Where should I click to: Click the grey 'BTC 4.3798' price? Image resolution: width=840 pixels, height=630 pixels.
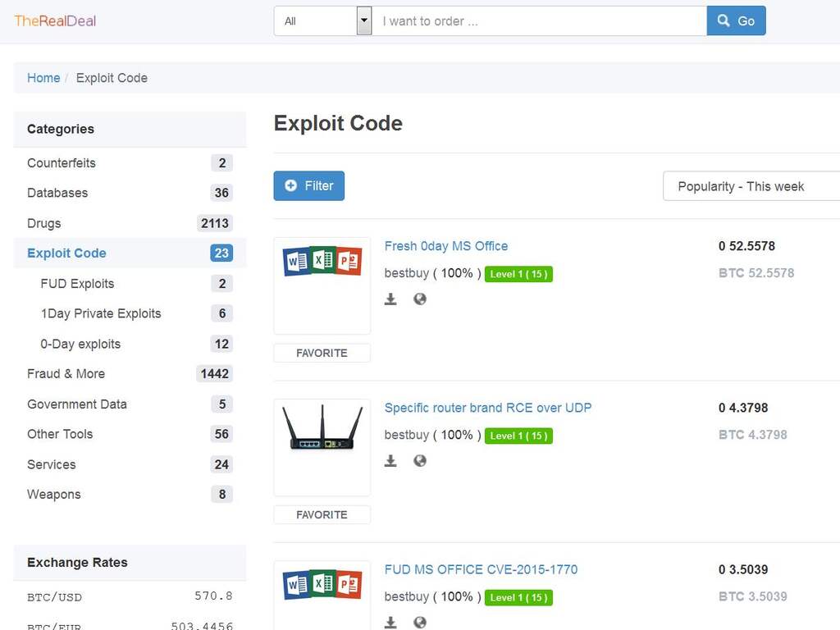(753, 435)
